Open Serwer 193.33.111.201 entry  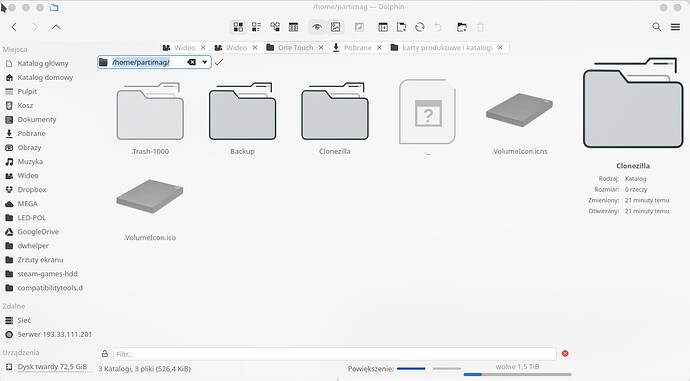point(55,334)
